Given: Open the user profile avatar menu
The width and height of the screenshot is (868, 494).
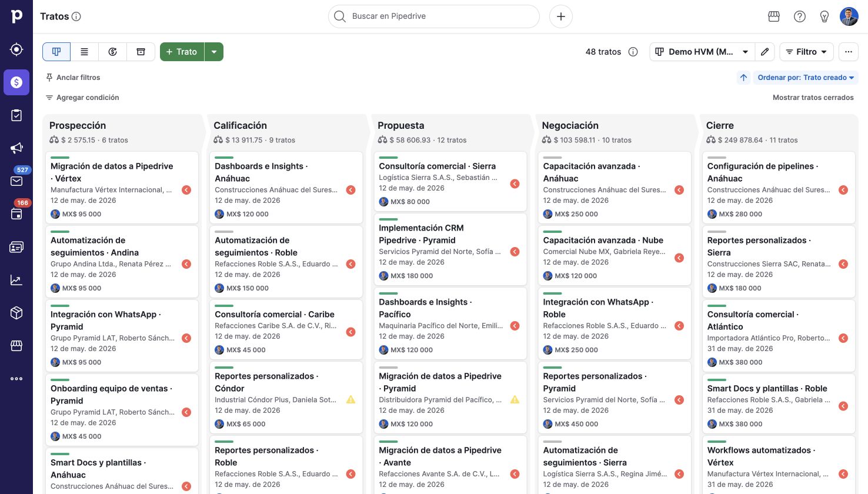Looking at the screenshot, I should (x=849, y=16).
